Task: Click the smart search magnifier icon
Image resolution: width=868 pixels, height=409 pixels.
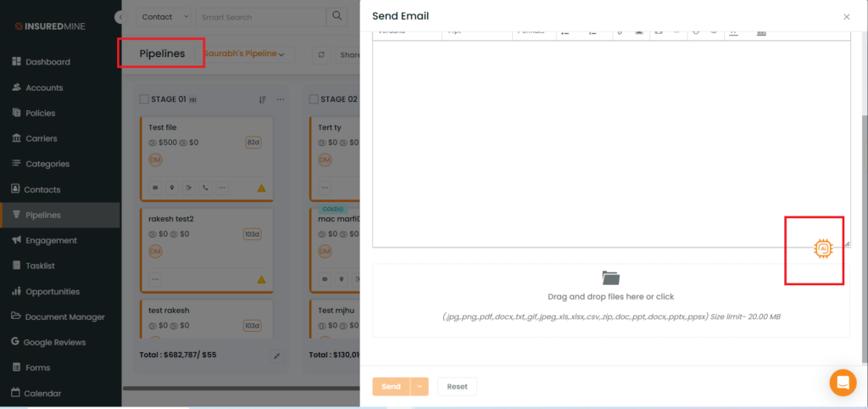Action: [337, 16]
